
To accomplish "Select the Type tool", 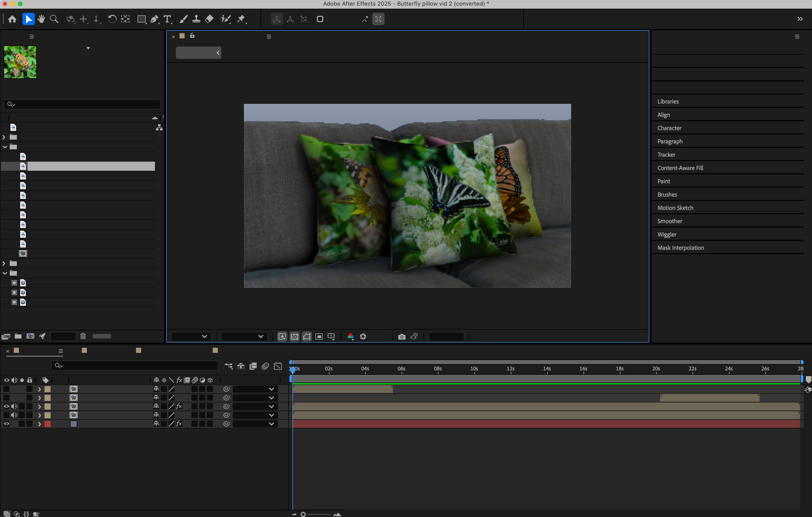I will point(167,19).
